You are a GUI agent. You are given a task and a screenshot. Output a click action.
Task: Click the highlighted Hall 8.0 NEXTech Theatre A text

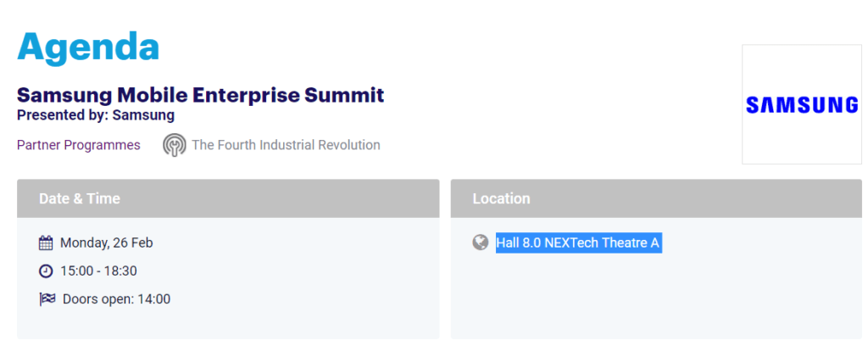tap(577, 243)
